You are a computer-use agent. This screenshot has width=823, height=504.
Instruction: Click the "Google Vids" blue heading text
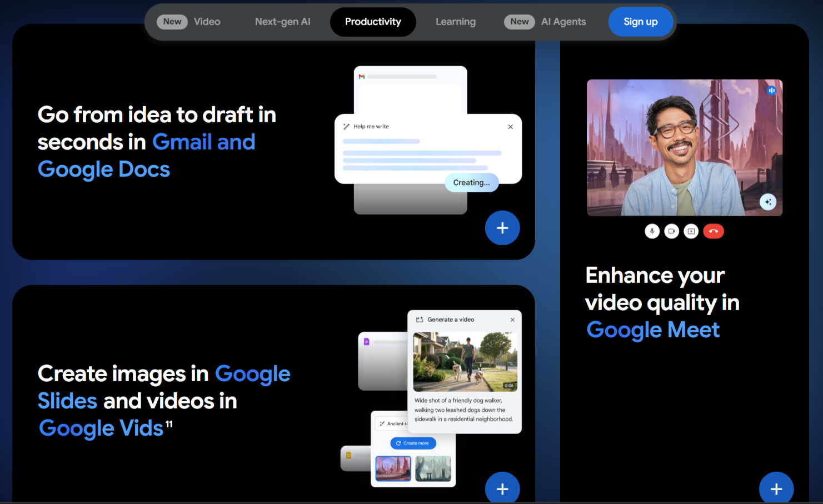coord(101,428)
